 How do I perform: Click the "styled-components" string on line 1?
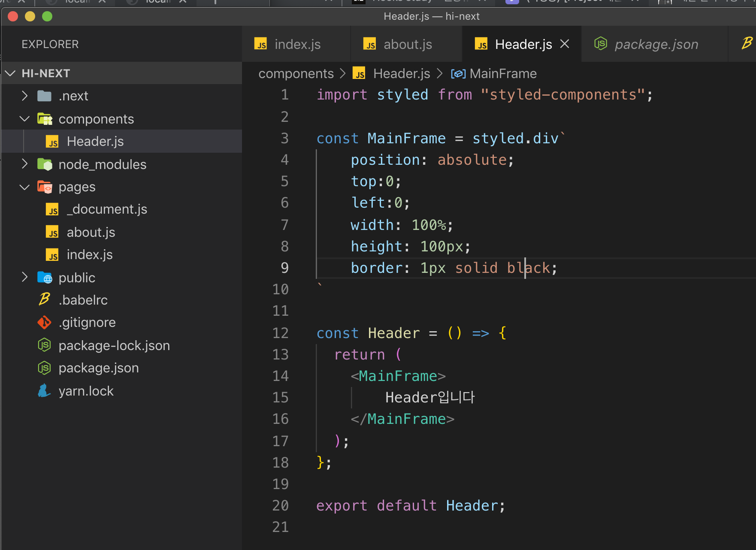[562, 94]
